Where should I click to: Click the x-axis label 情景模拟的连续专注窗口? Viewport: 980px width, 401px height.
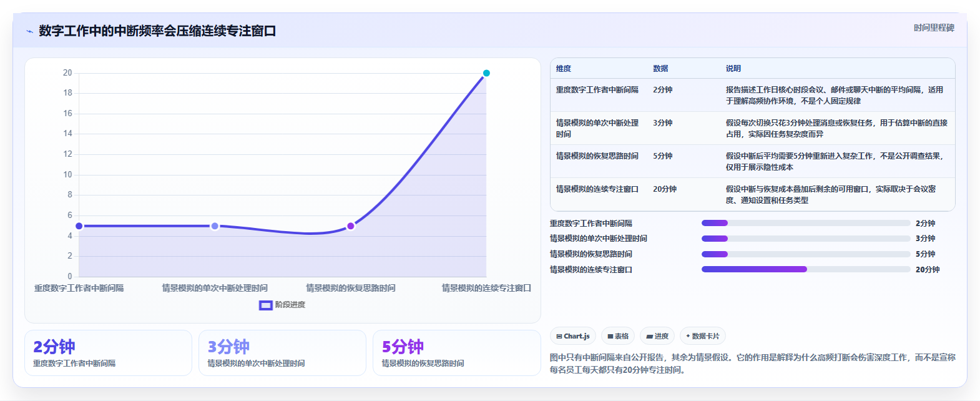pos(487,288)
